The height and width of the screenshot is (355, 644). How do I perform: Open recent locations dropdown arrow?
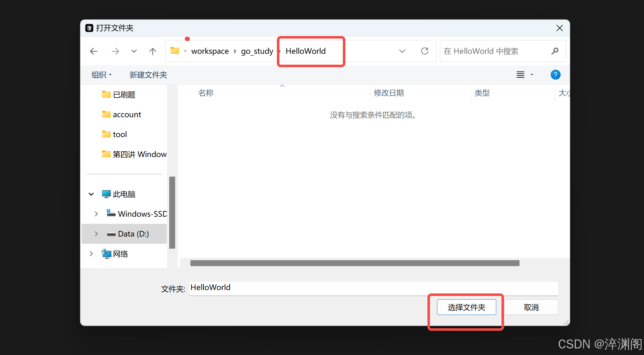(134, 51)
